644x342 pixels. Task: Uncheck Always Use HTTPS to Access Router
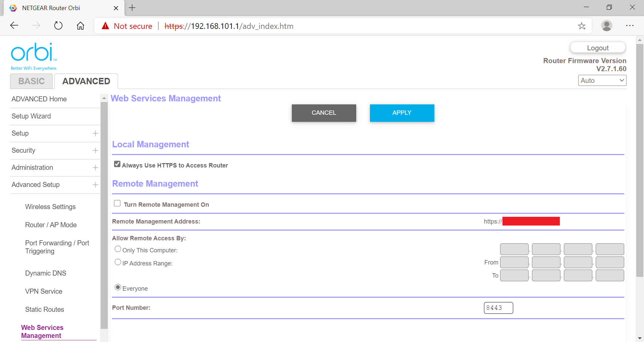click(117, 164)
